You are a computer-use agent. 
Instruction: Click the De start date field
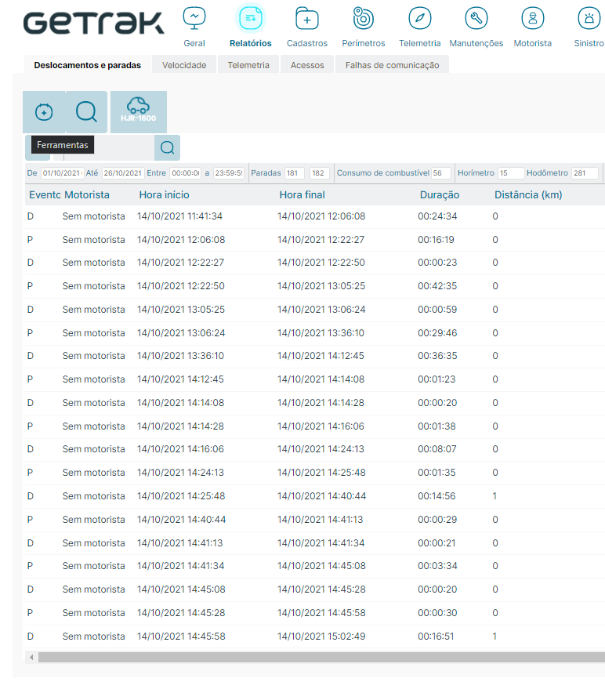(62, 173)
